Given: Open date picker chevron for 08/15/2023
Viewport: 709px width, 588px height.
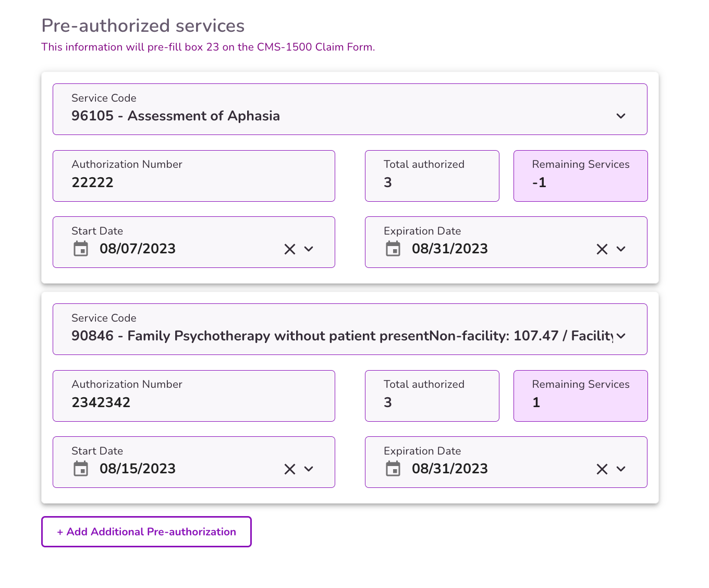Looking at the screenshot, I should (x=309, y=469).
